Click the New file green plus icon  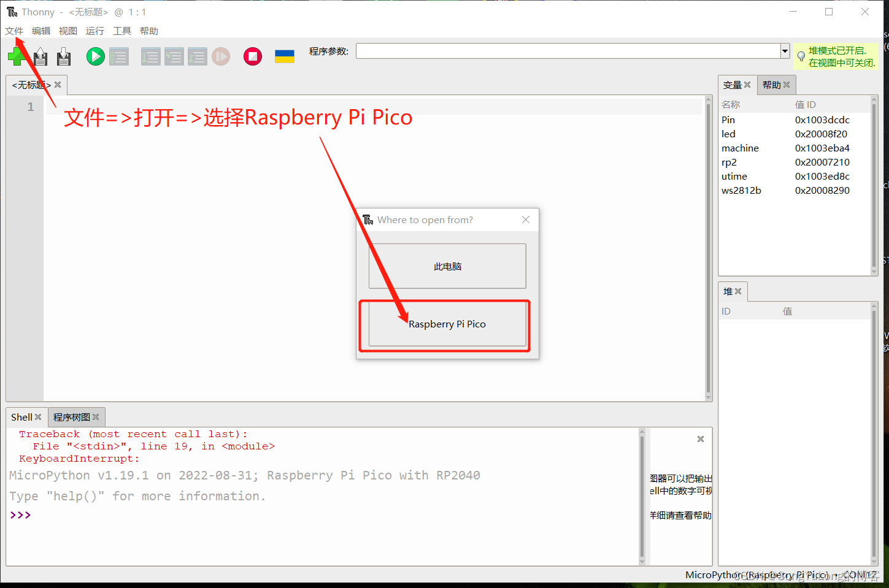pos(17,56)
